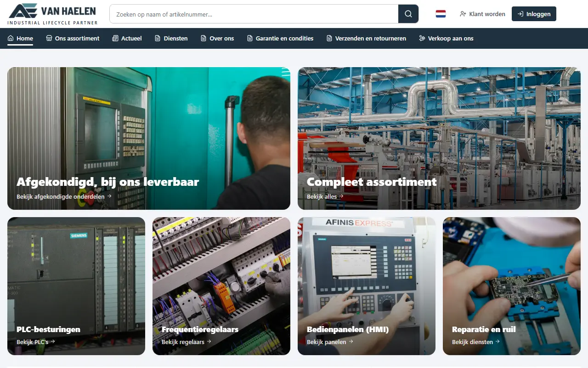Open the PLC-besturingen category card
This screenshot has width=588, height=368.
point(76,286)
